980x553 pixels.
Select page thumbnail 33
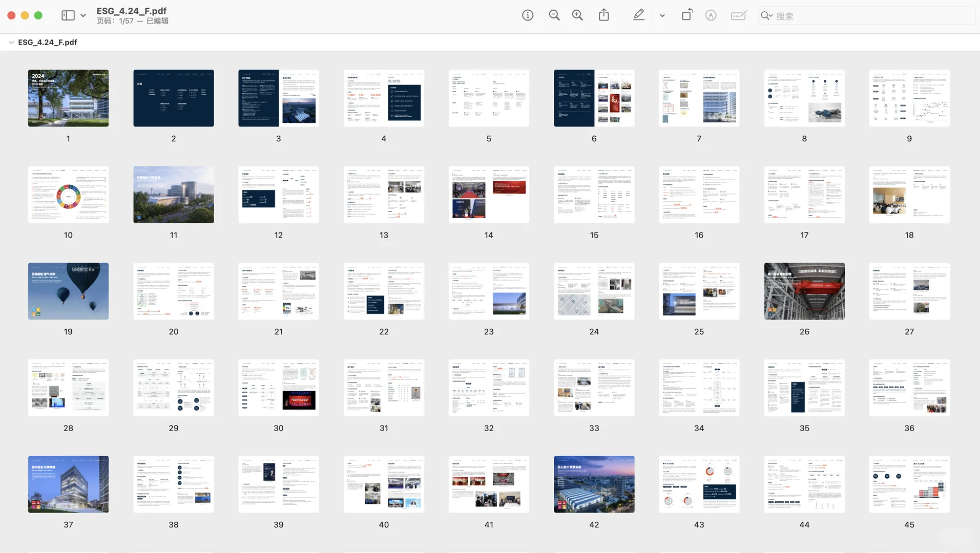click(594, 388)
